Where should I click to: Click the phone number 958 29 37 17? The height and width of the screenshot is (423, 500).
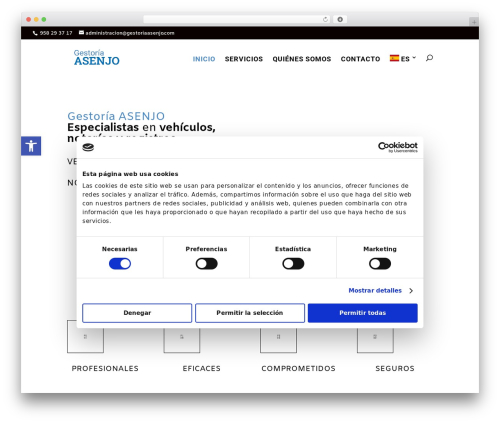tap(56, 33)
